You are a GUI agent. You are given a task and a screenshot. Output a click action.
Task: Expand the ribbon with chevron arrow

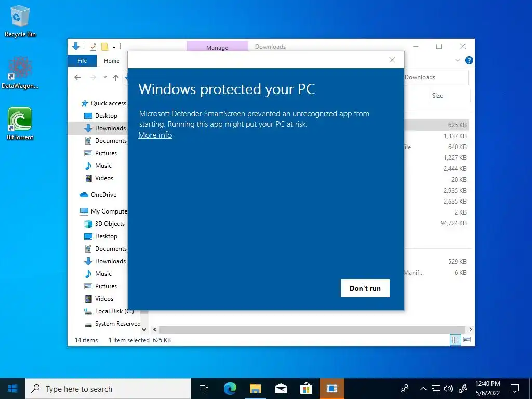point(457,60)
